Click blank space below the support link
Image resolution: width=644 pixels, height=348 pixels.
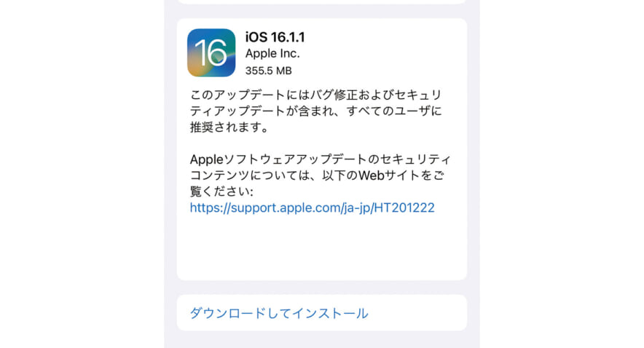[x=321, y=246]
